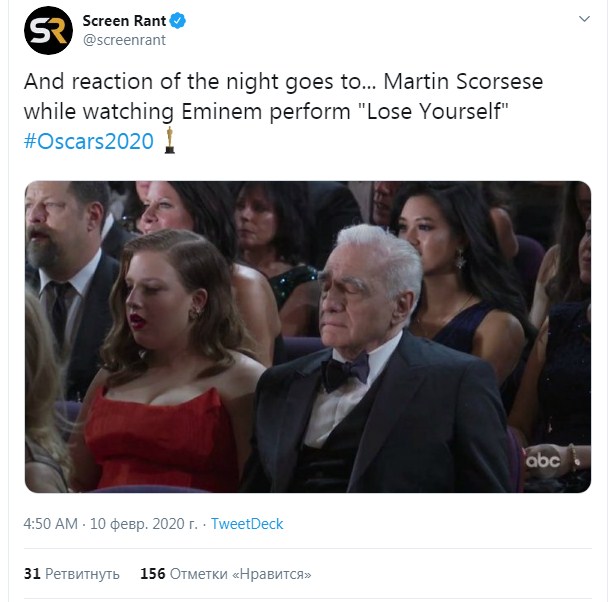View the 156 Отметки «Нравится» likes

[225, 574]
